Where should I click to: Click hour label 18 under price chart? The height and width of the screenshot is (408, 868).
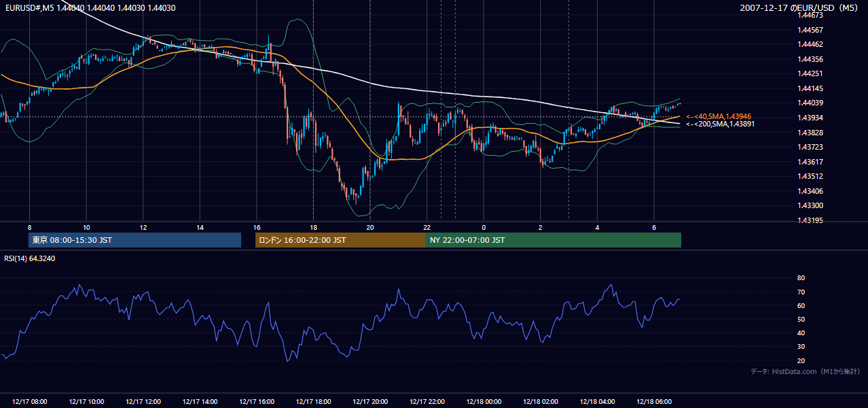tap(313, 226)
